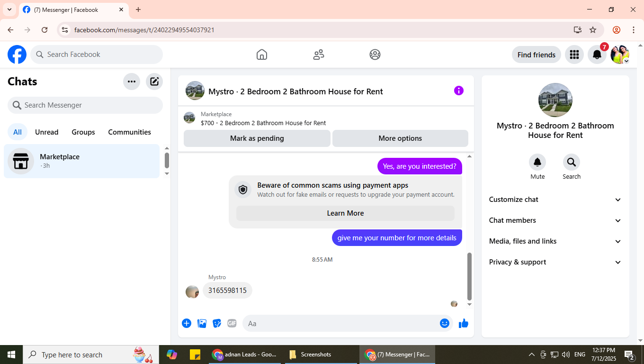Send a thumbs up like

464,323
